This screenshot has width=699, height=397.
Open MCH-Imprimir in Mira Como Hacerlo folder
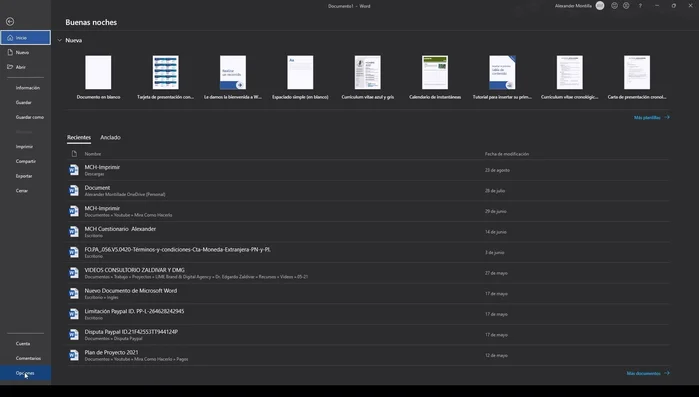[368, 211]
